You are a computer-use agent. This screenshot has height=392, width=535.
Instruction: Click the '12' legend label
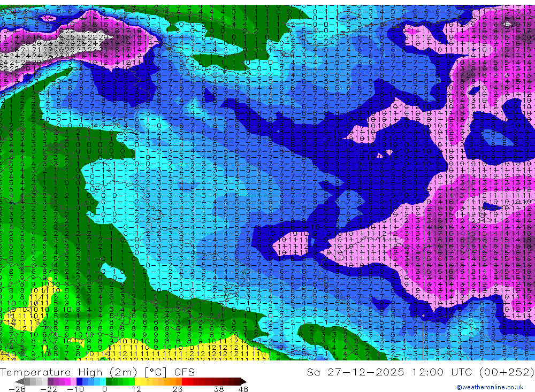pos(136,389)
